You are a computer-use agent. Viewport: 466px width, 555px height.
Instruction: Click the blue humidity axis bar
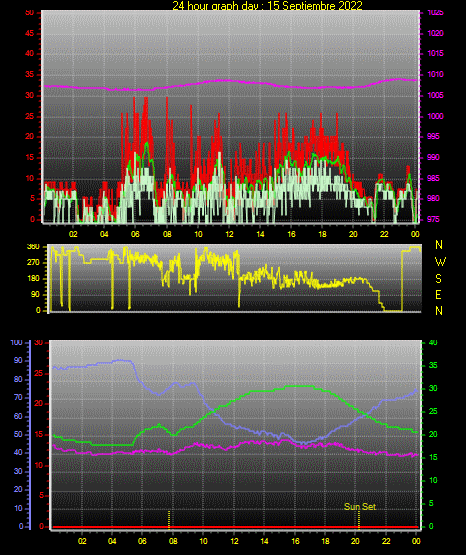point(30,435)
